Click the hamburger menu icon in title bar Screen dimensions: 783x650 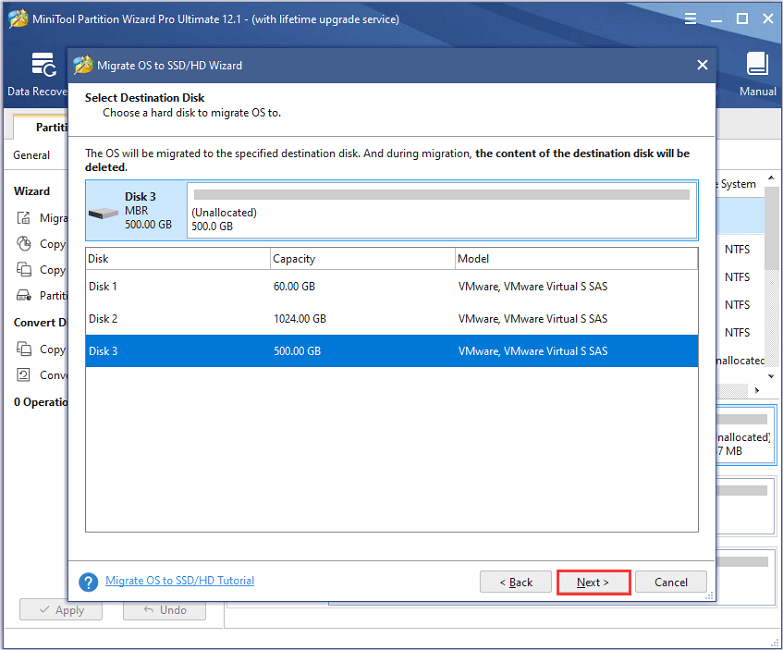pyautogui.click(x=690, y=19)
